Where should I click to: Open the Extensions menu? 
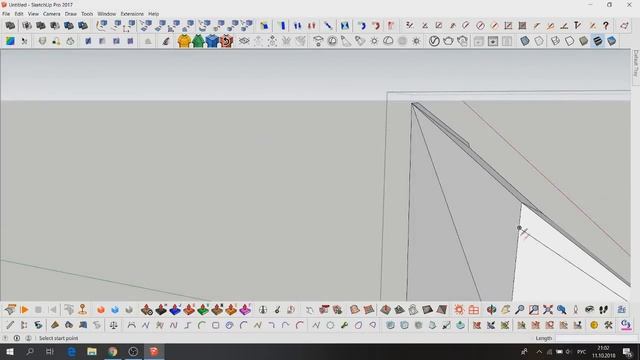tap(132, 13)
